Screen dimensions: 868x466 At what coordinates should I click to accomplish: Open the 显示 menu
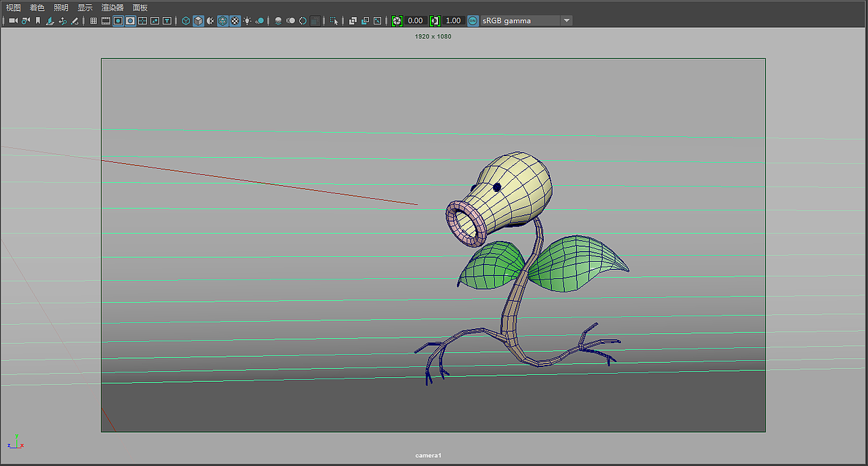(x=85, y=7)
